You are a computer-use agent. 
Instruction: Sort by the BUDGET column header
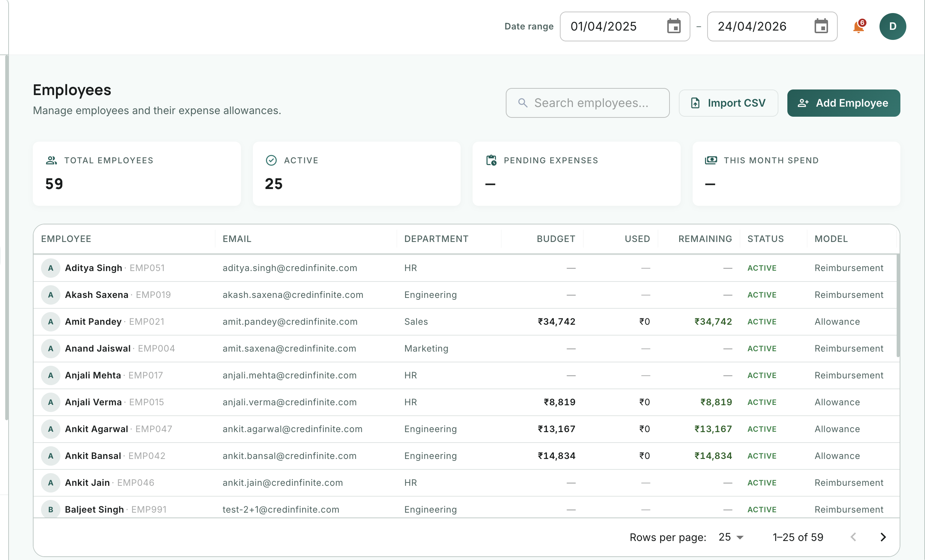click(556, 239)
